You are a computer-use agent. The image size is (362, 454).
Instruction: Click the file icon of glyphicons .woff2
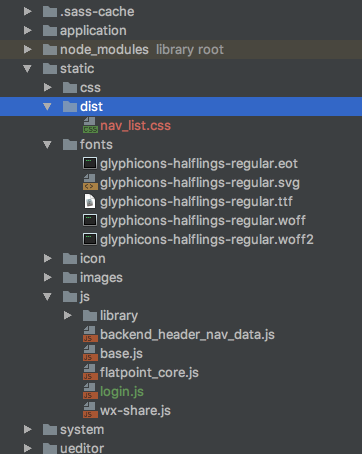point(90,239)
